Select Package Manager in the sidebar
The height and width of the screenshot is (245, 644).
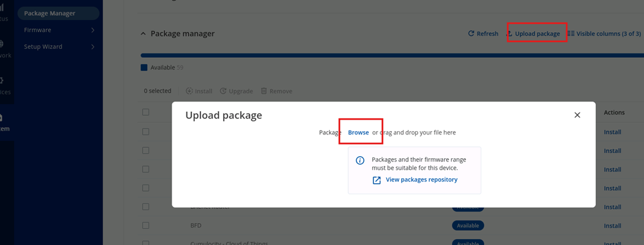tap(58, 13)
